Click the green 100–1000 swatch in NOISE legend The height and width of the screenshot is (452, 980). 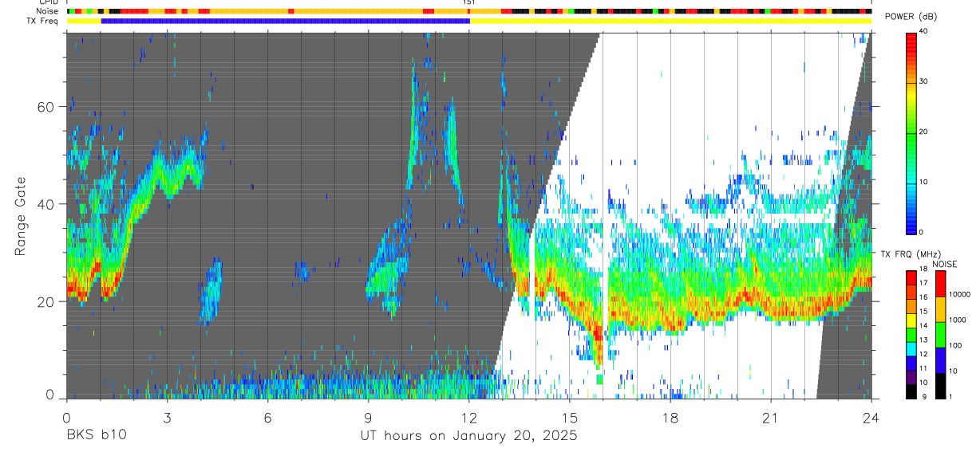pyautogui.click(x=941, y=335)
